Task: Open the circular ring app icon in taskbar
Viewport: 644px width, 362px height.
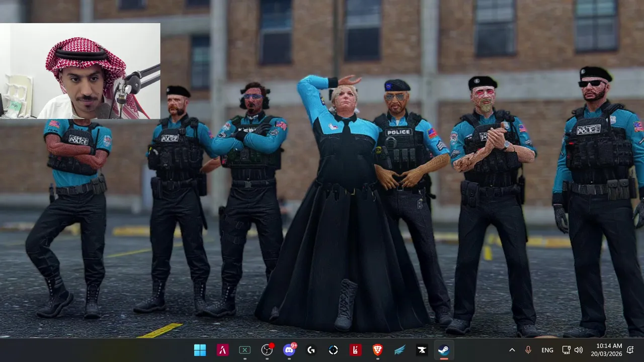Action: click(333, 350)
